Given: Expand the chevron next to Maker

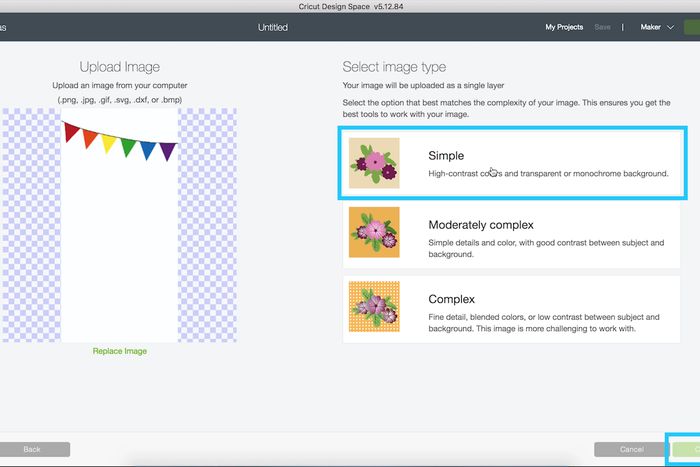Looking at the screenshot, I should pos(671,28).
